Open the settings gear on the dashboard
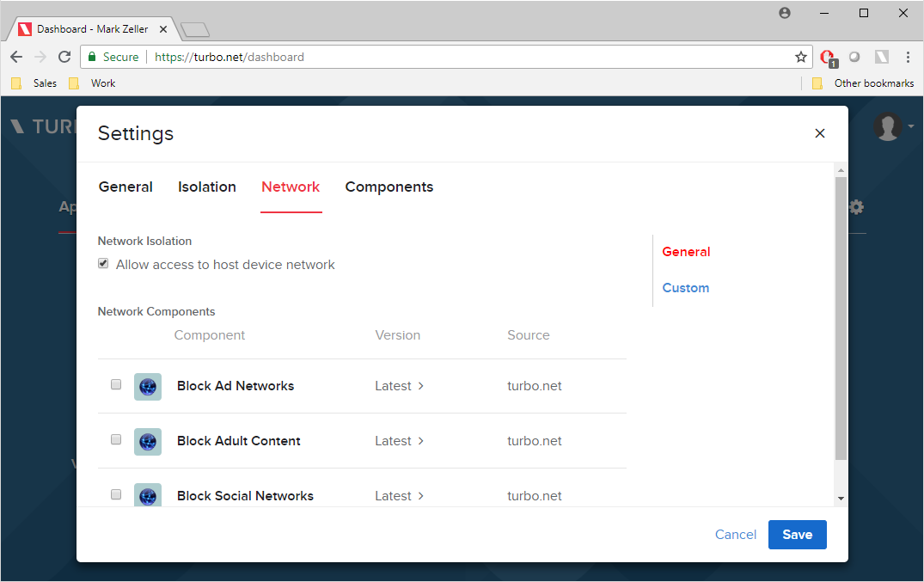Screen dimensions: 924x582 [856, 206]
